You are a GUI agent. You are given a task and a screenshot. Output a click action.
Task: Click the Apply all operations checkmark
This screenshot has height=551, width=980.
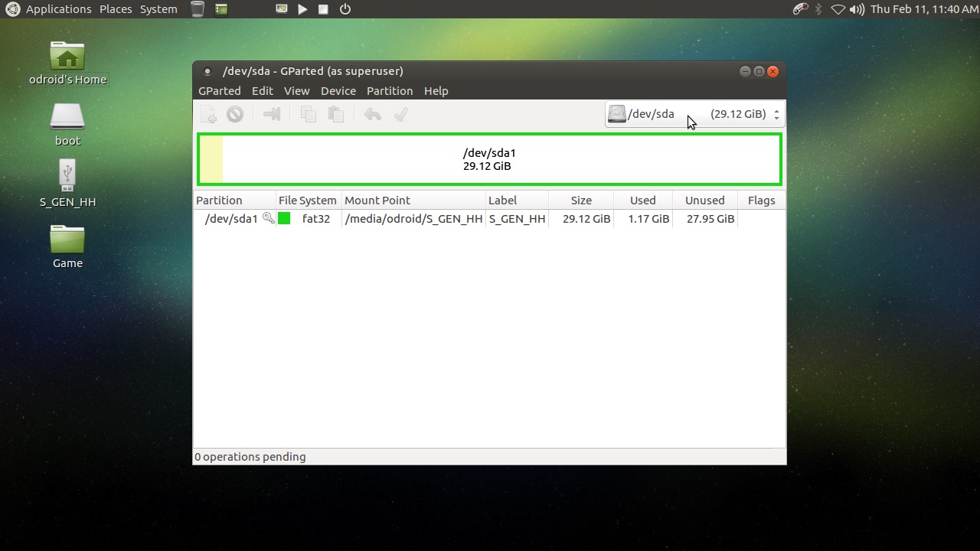[400, 115]
